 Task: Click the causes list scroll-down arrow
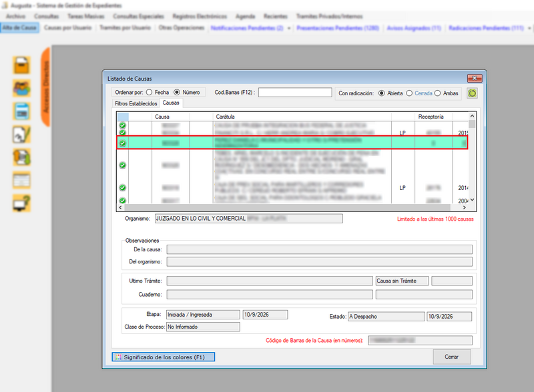[x=472, y=200]
